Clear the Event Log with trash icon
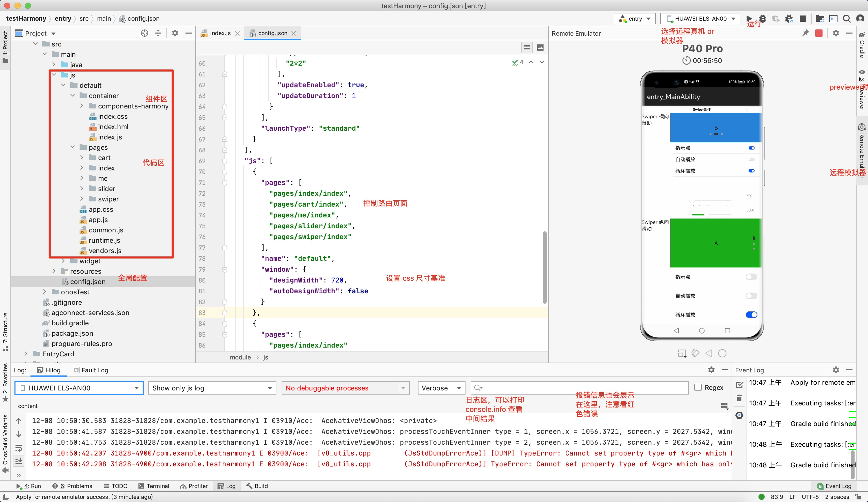Image resolution: width=868 pixels, height=502 pixels. (x=739, y=398)
